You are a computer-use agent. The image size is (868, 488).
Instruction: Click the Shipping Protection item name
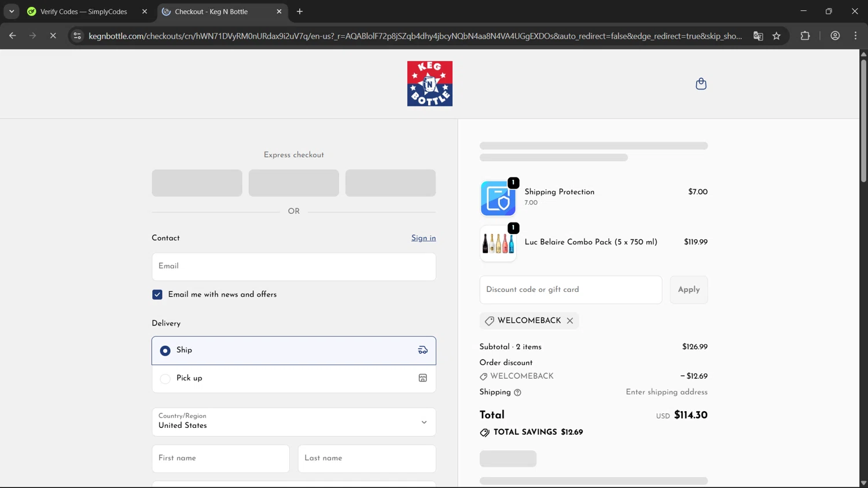pos(560,192)
